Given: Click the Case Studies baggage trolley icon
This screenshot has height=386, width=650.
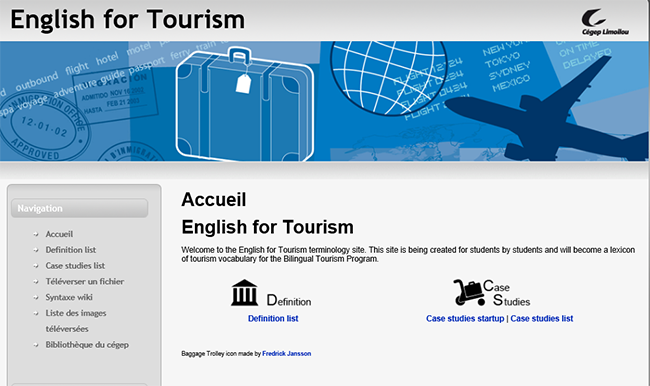Looking at the screenshot, I should coord(469,292).
